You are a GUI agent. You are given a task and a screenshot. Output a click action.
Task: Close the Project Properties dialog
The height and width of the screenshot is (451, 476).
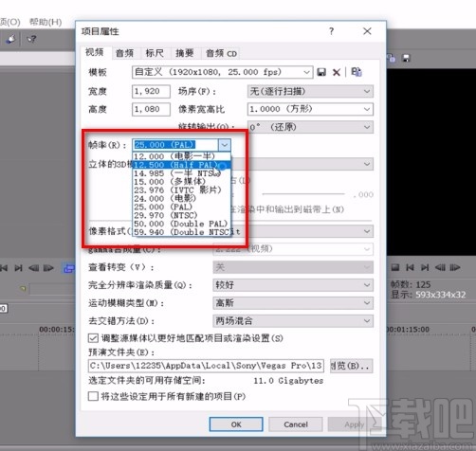point(367,31)
